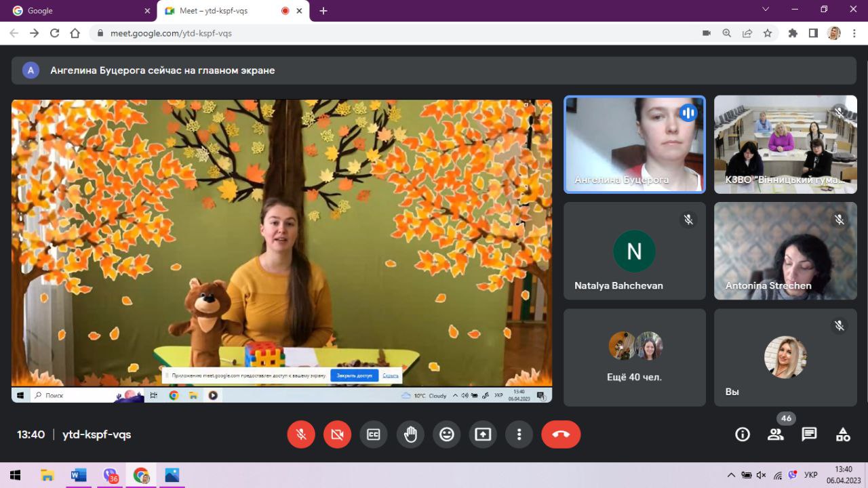
Task: Leave the call with red hang-up button
Action: tap(560, 434)
